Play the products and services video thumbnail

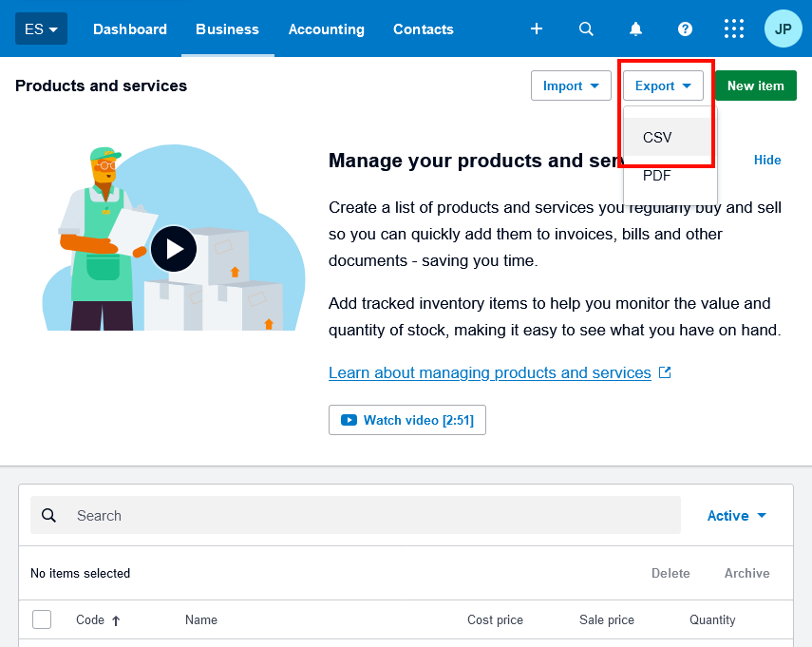[174, 248]
